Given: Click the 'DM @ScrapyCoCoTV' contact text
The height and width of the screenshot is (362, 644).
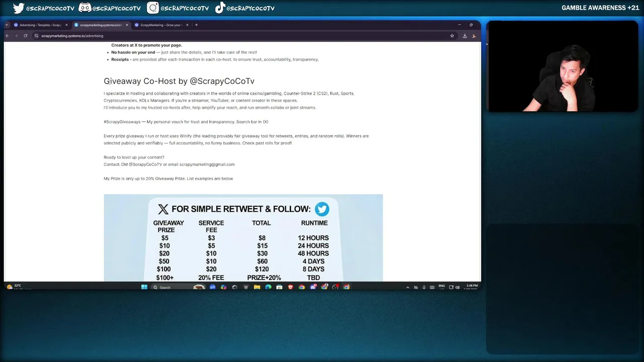Looking at the screenshot, I should [141, 164].
